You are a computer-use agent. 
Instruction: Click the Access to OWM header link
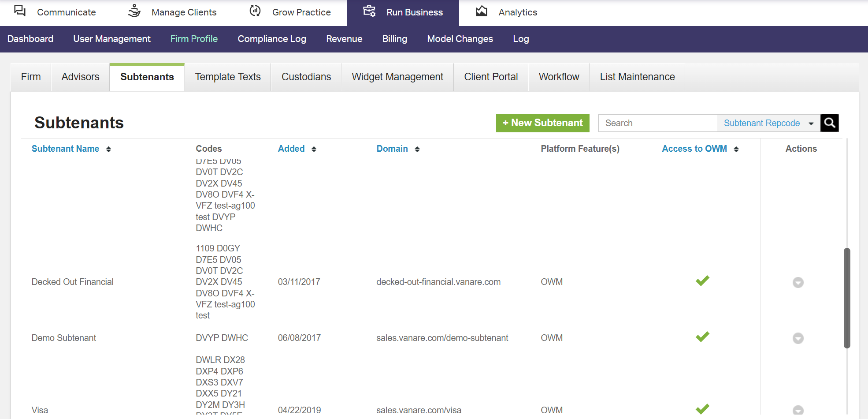[x=694, y=149]
